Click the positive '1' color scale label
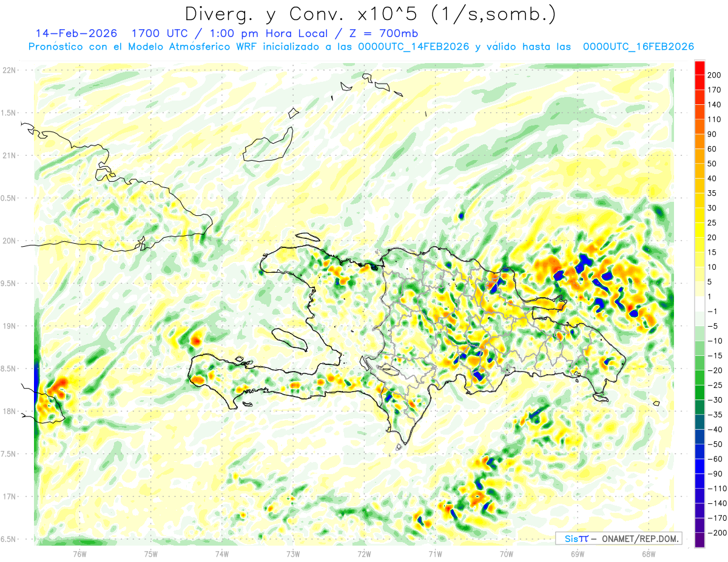 pyautogui.click(x=710, y=296)
